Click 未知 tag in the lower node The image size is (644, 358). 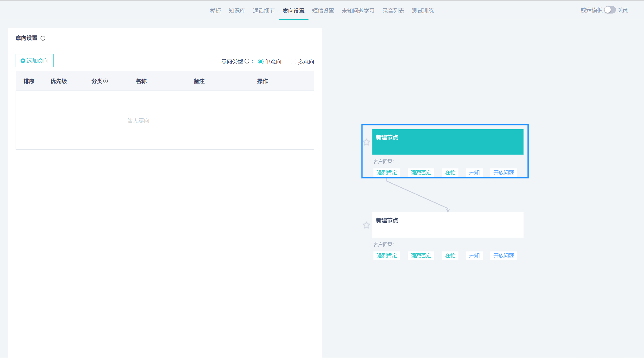tap(474, 255)
